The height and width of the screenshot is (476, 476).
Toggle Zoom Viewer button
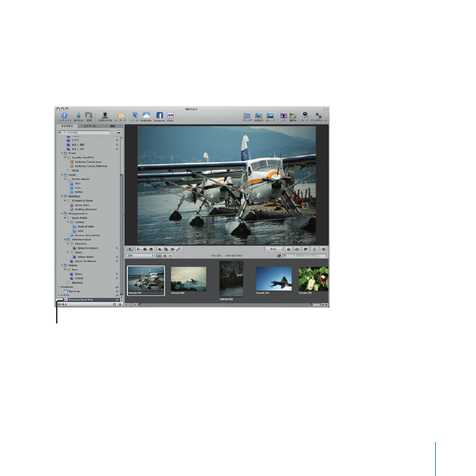coord(314,249)
